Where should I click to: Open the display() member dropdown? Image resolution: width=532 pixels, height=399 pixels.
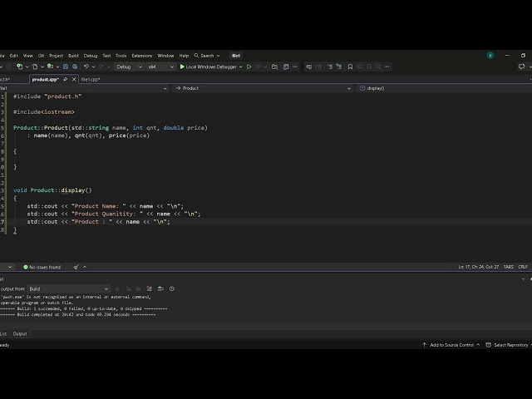coord(444,88)
